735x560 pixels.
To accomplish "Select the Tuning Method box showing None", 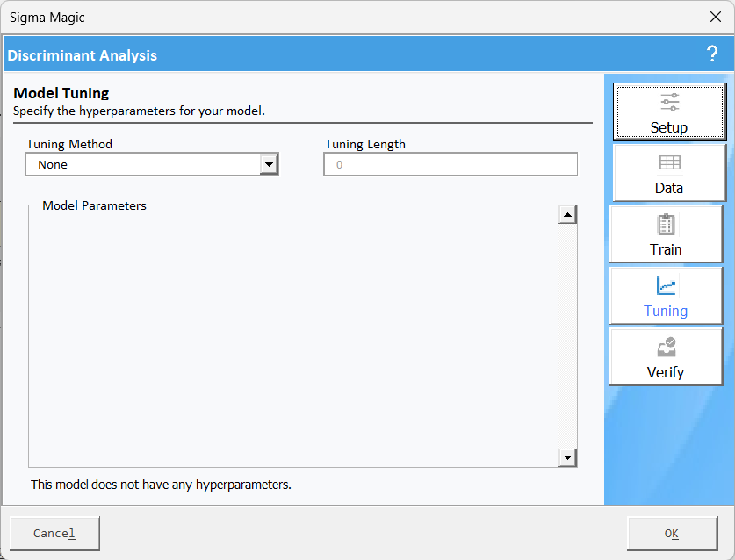I will pyautogui.click(x=143, y=164).
